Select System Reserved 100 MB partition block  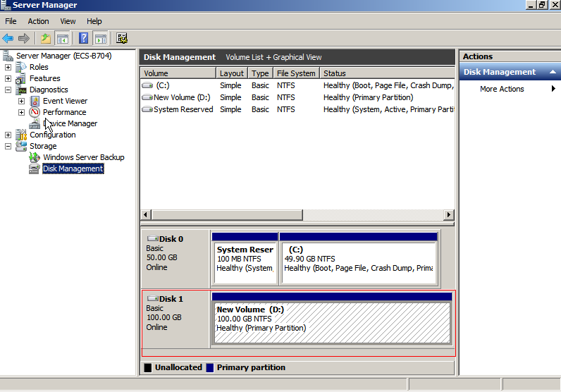[x=245, y=259]
